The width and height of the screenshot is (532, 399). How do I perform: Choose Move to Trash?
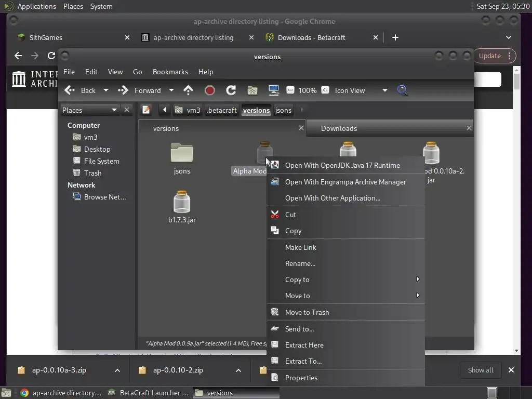click(x=345, y=312)
